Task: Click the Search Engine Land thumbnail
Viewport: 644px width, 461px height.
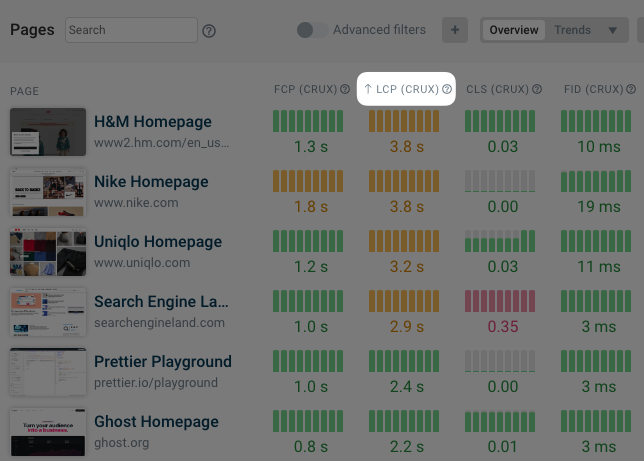Action: click(x=48, y=312)
